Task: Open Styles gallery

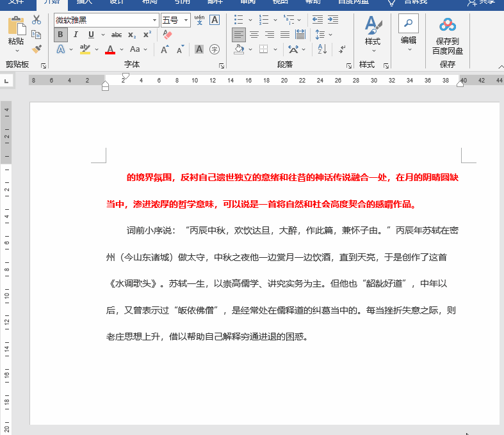Action: 373,35
